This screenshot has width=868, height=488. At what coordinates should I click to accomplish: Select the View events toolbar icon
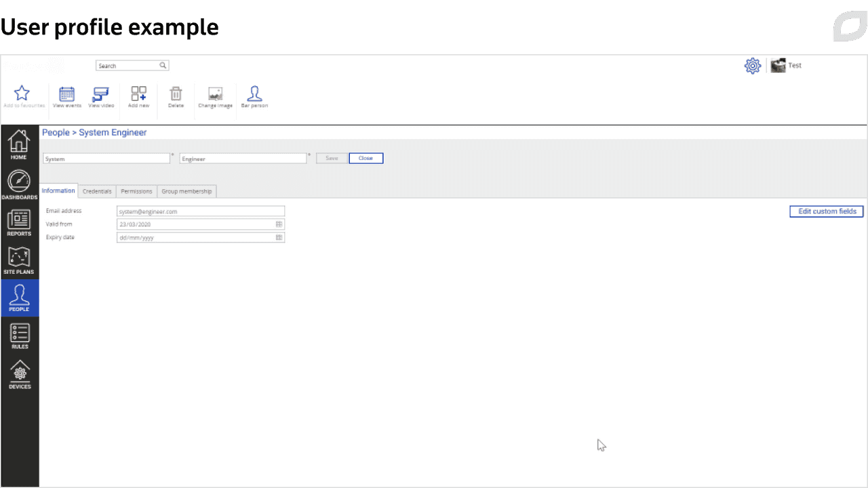[x=66, y=96]
